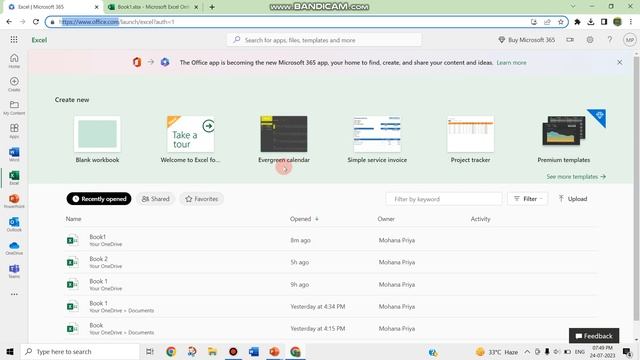The height and width of the screenshot is (360, 640).
Task: Switch to the Favorites tab
Action: pyautogui.click(x=202, y=199)
